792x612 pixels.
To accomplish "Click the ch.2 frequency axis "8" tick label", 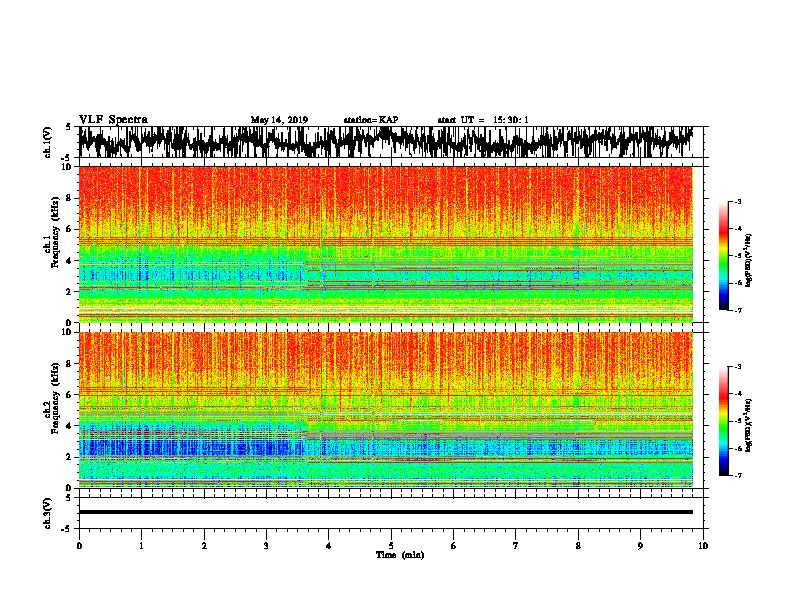I will (x=71, y=363).
